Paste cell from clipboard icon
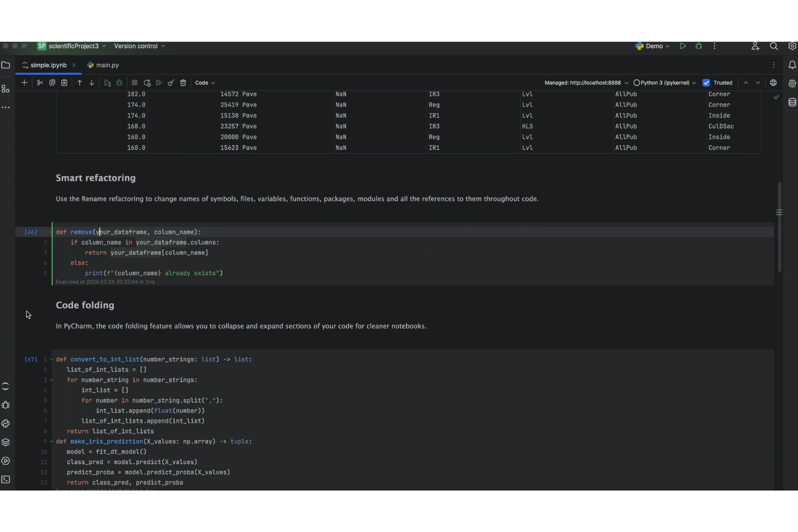798x532 pixels. click(x=64, y=83)
